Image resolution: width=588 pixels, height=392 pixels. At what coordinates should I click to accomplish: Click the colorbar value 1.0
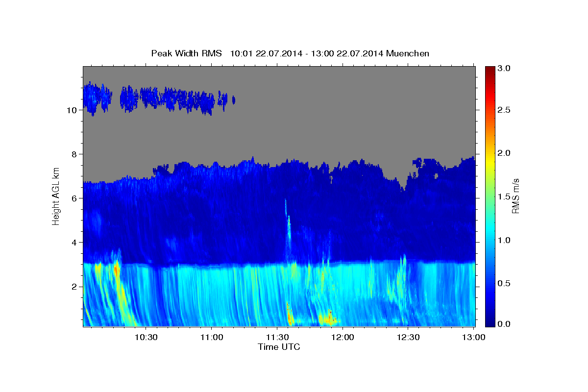505,240
